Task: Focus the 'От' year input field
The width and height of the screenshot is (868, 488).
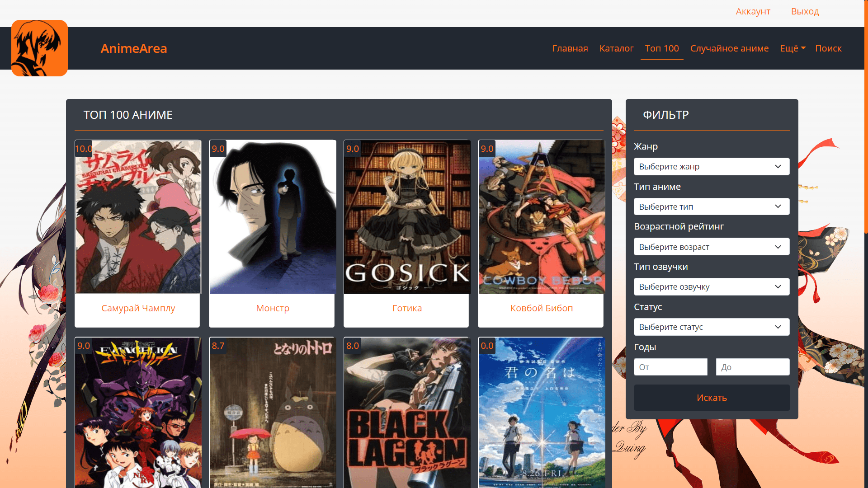Action: [670, 367]
